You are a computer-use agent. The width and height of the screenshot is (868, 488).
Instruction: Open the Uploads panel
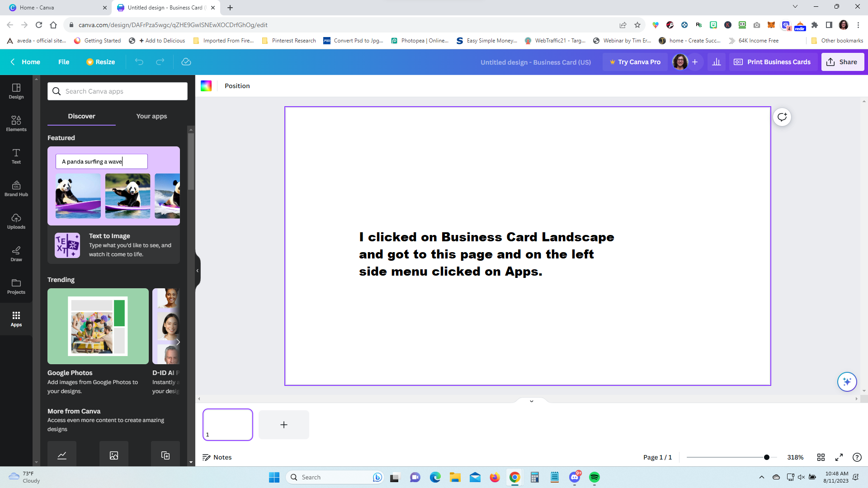pyautogui.click(x=16, y=221)
